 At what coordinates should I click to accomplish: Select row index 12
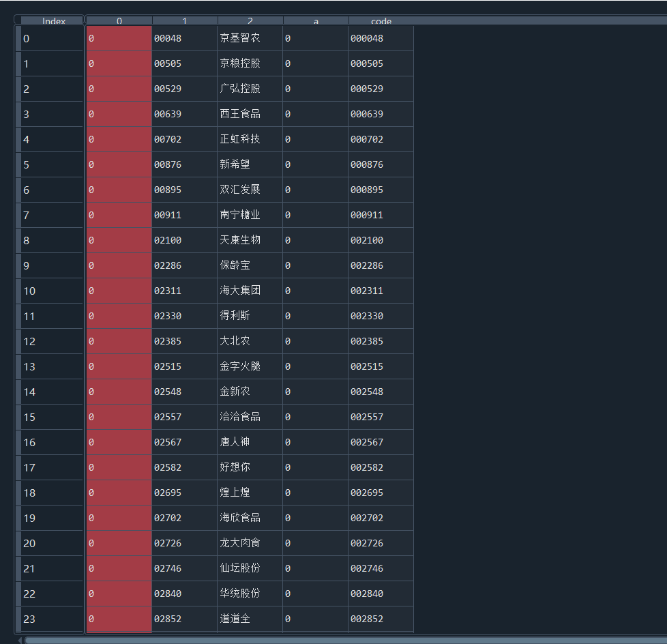(51, 341)
